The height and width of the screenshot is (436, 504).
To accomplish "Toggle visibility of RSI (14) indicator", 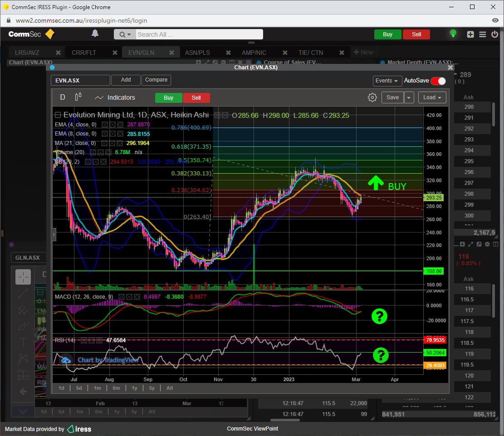I will click(x=84, y=340).
